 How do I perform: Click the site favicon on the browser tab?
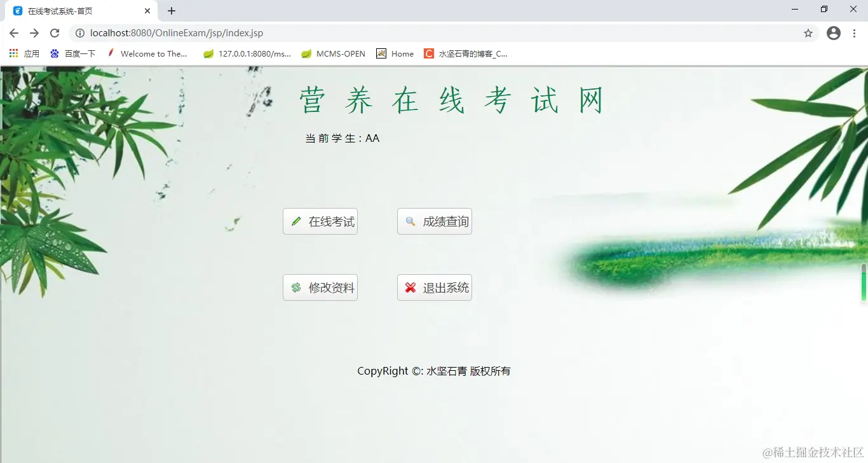click(x=17, y=10)
